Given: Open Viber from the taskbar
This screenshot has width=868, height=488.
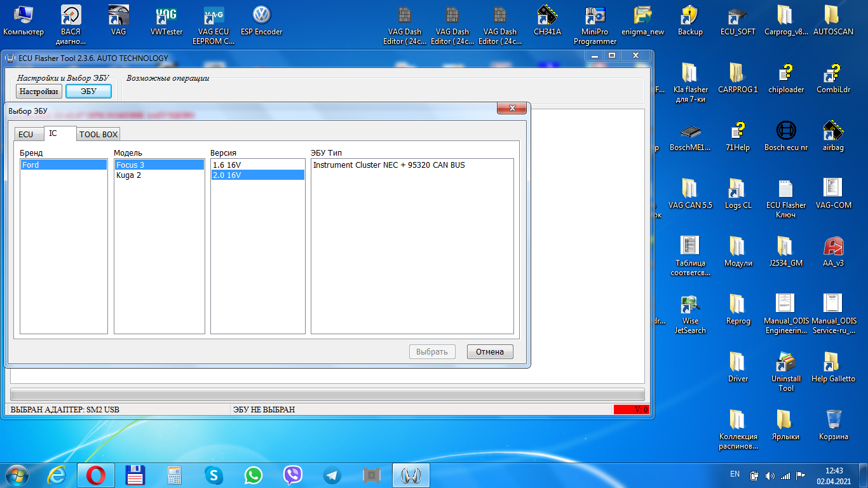Looking at the screenshot, I should coord(293,475).
